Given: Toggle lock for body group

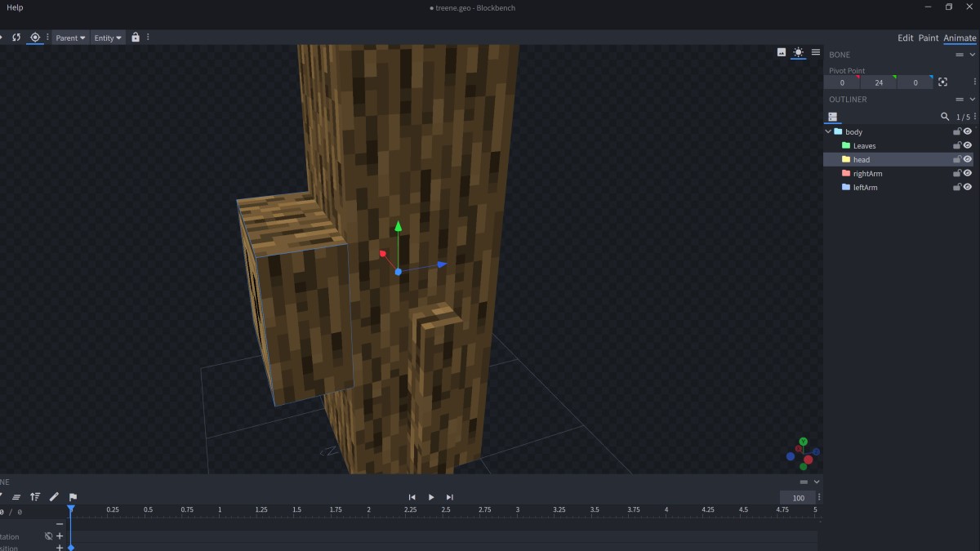Looking at the screenshot, I should (957, 131).
